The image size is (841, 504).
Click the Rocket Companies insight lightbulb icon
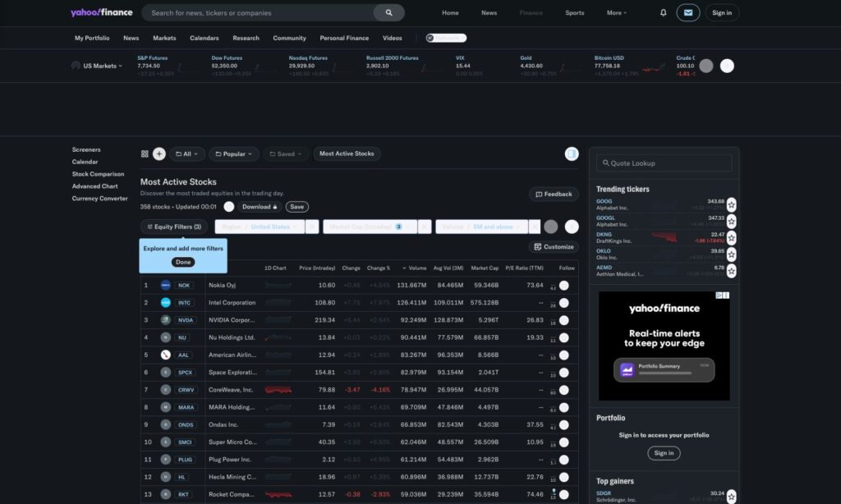coord(553,491)
